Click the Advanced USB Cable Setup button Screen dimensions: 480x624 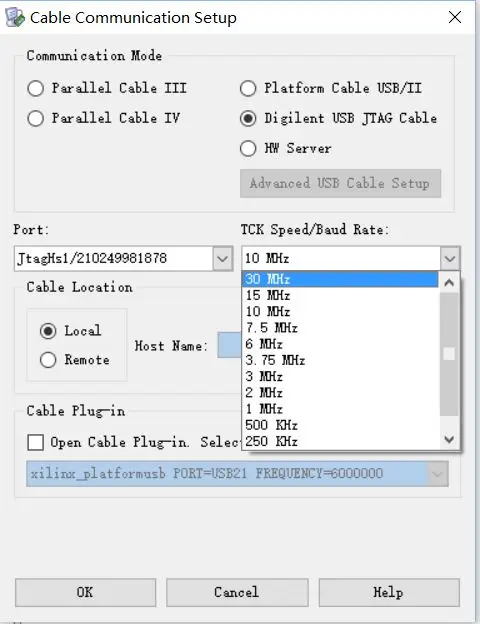pos(340,183)
